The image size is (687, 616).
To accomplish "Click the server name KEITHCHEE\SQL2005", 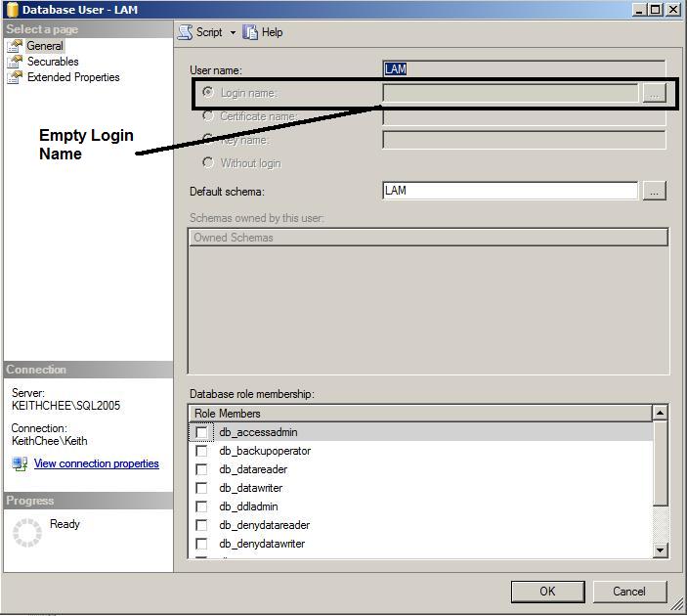I will [65, 406].
